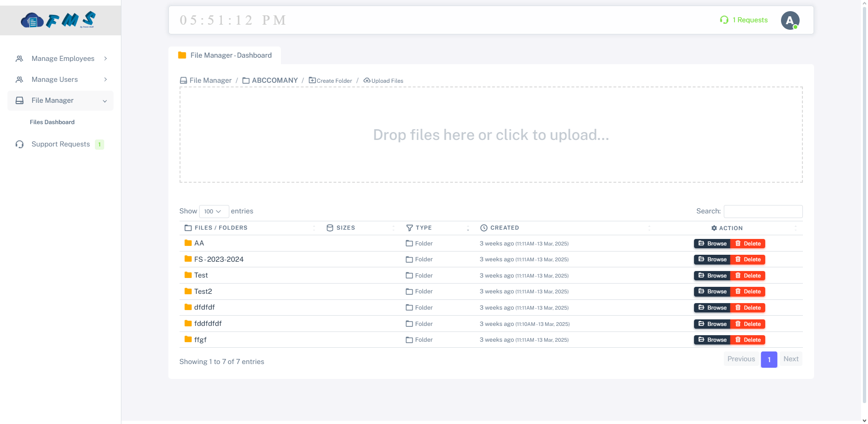Open the user avatar A profile
The image size is (868, 424).
(790, 20)
